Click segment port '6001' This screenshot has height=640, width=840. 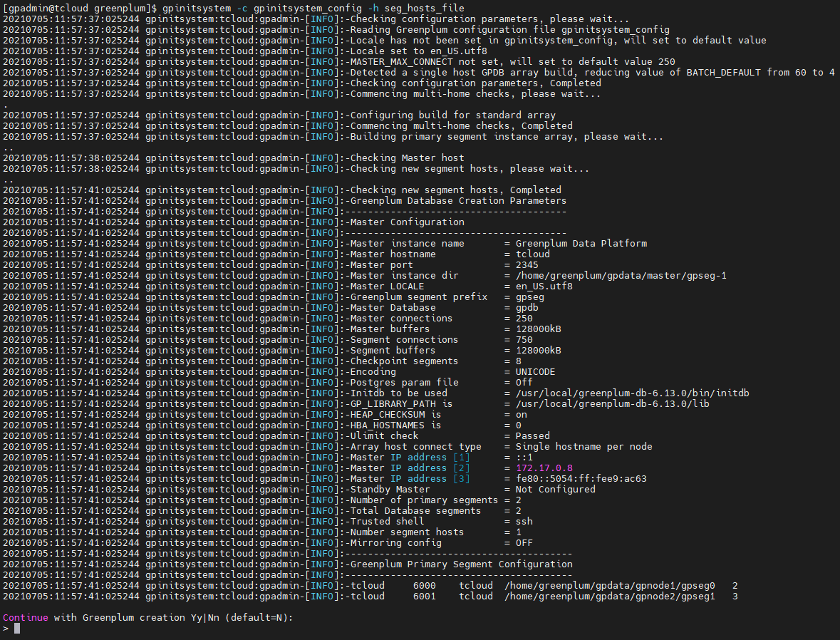425,597
